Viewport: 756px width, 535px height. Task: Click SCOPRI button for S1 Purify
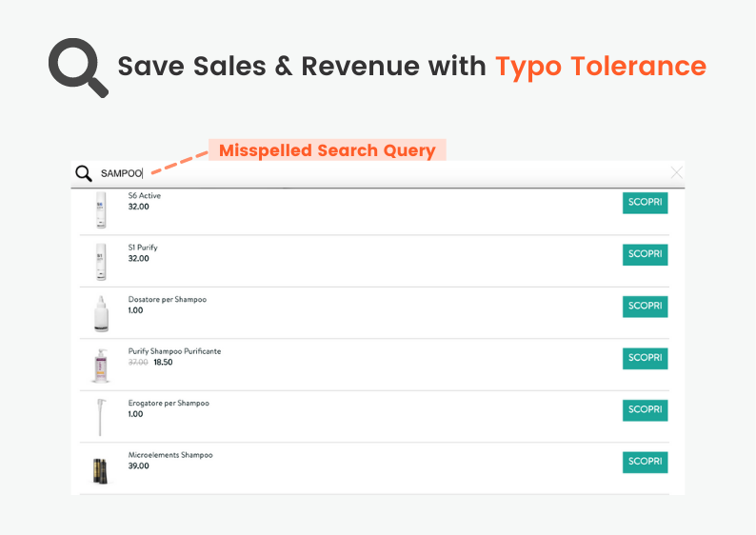click(646, 254)
